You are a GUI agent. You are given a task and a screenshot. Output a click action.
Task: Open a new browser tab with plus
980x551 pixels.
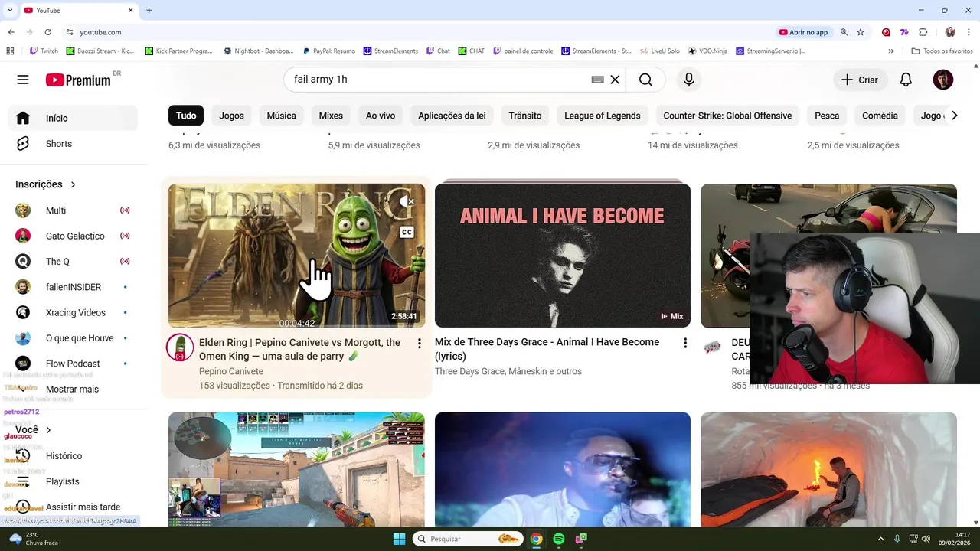point(149,11)
